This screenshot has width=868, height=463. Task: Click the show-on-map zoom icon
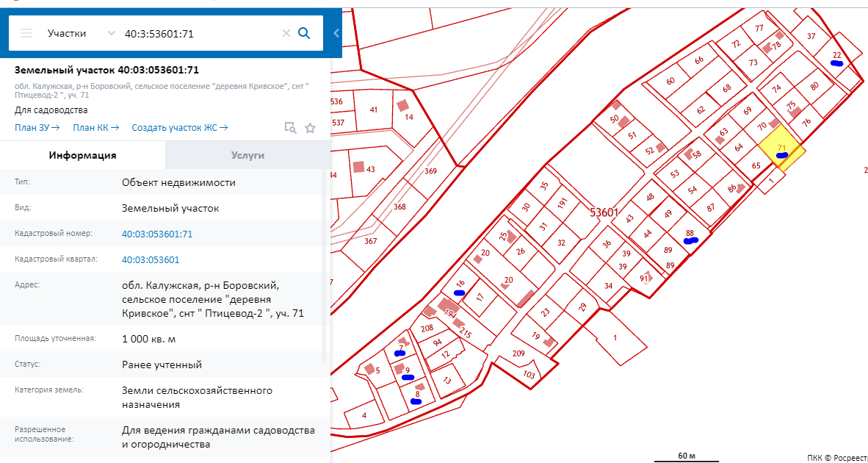(x=290, y=128)
